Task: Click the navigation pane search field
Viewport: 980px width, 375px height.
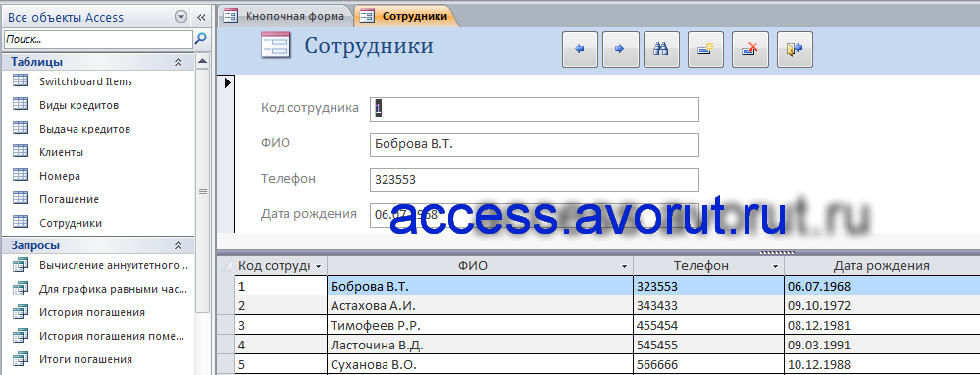Action: (x=98, y=39)
